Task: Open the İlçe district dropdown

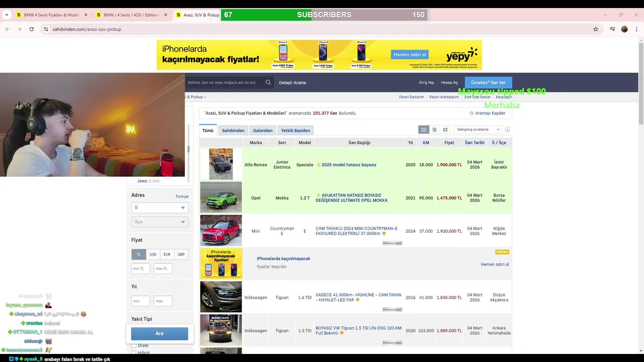Action: 159,222
